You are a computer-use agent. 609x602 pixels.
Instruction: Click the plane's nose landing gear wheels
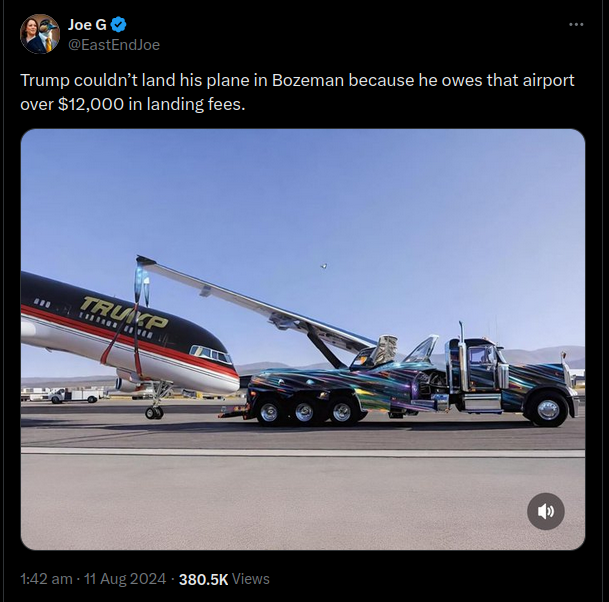pos(154,412)
